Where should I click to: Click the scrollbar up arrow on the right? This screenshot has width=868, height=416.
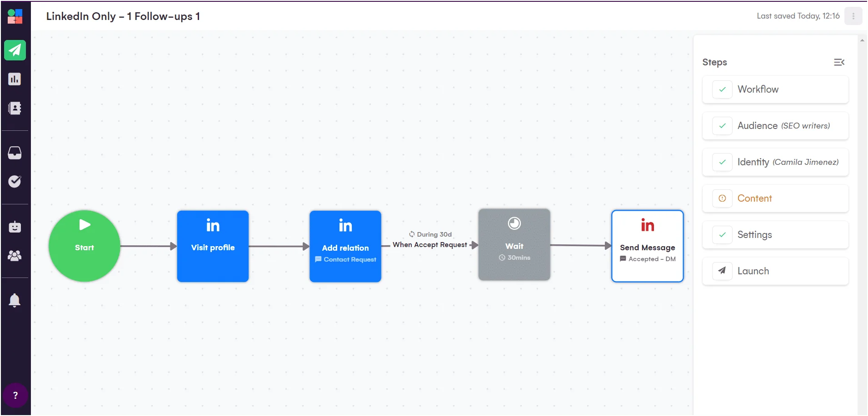[x=862, y=40]
